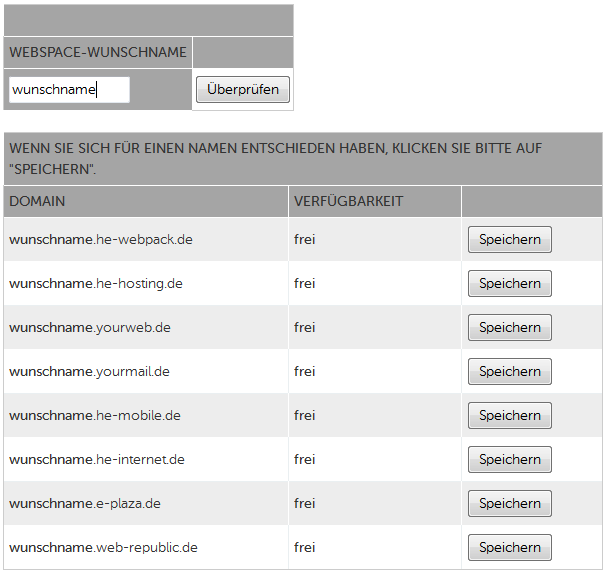This screenshot has width=609, height=576.
Task: Save the wunschname.yourweb.de domain
Action: 510,327
